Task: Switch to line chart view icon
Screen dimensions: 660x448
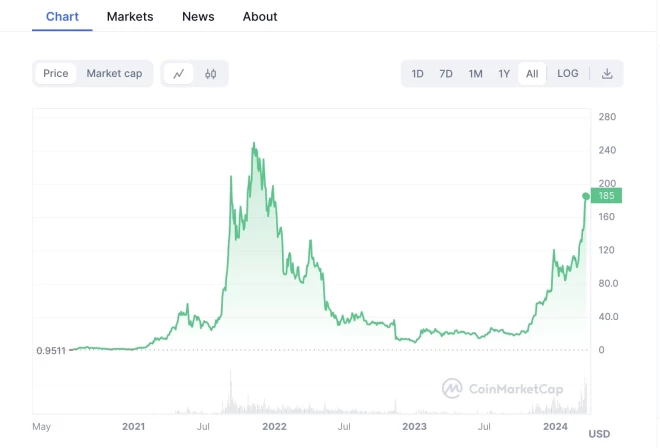Action: tap(179, 74)
